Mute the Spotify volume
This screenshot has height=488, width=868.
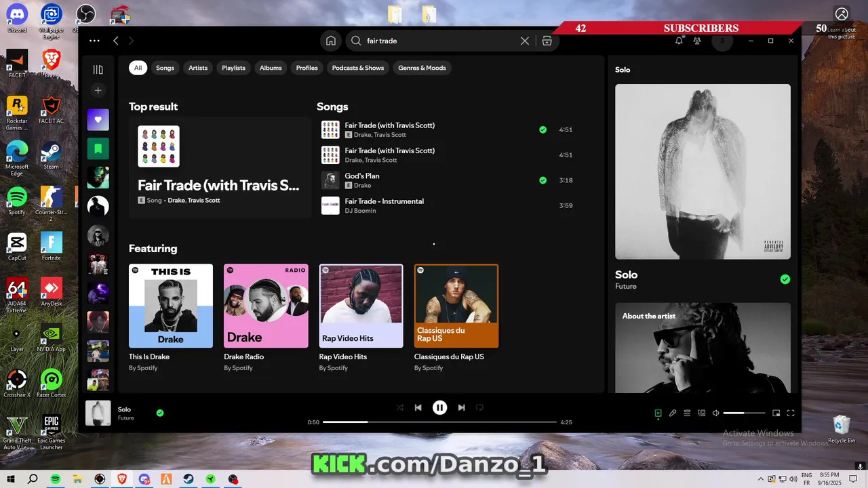pyautogui.click(x=716, y=413)
